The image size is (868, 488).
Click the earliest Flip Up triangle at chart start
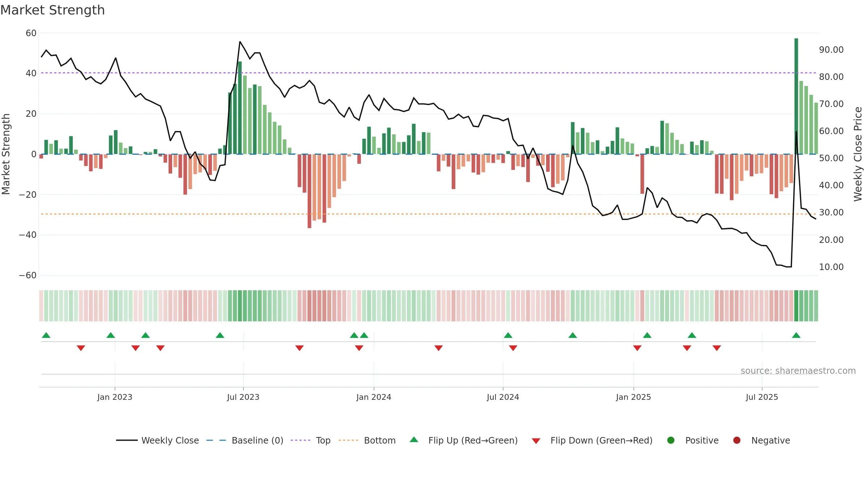pyautogui.click(x=46, y=335)
